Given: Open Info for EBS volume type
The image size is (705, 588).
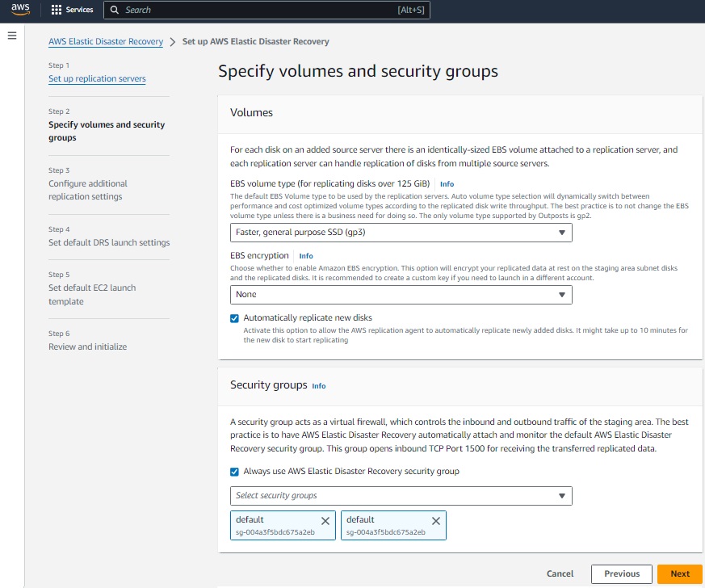Looking at the screenshot, I should [x=447, y=184].
